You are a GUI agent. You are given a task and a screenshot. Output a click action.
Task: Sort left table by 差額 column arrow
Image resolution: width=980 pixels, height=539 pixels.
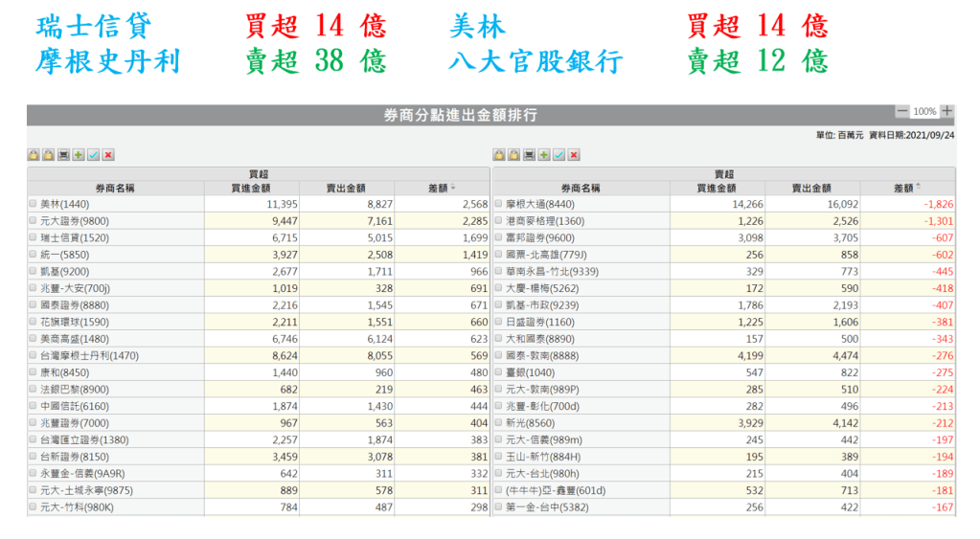(x=453, y=188)
